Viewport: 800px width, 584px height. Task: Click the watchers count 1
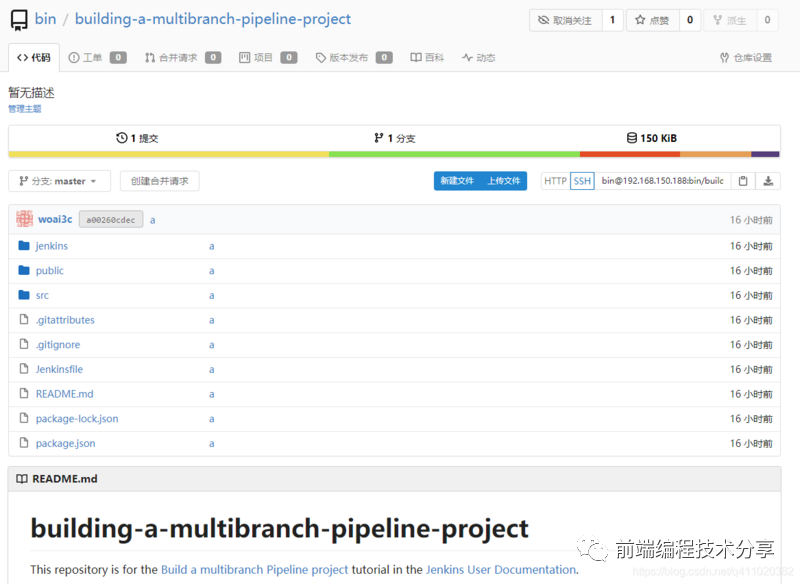(x=612, y=20)
